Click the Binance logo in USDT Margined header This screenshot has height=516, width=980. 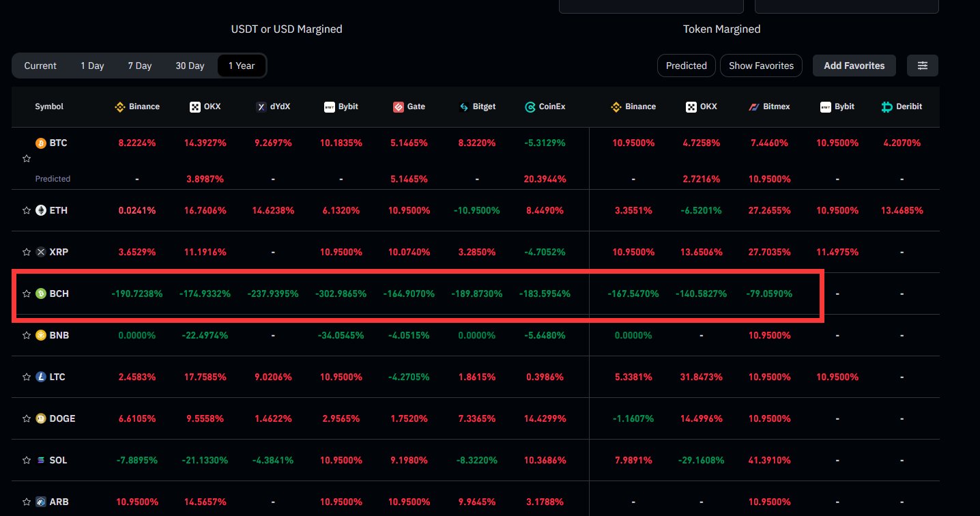[119, 106]
